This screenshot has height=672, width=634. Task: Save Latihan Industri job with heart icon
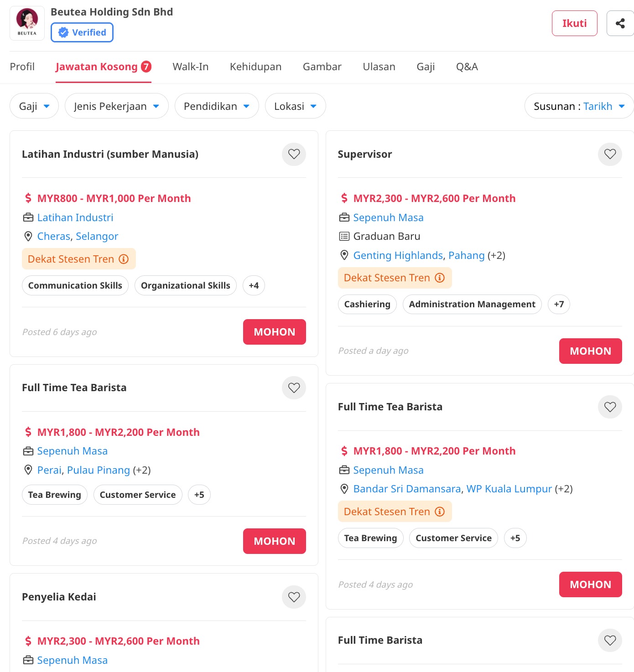(294, 154)
